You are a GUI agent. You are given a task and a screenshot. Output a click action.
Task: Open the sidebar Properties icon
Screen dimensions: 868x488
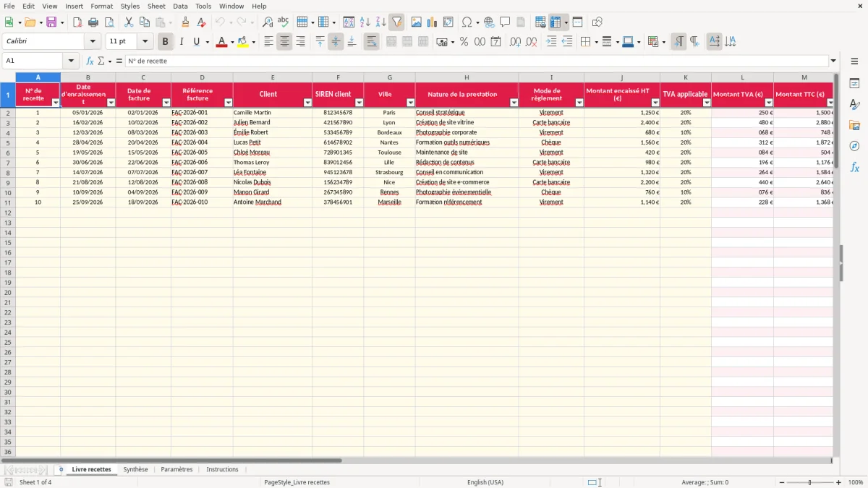pyautogui.click(x=854, y=84)
